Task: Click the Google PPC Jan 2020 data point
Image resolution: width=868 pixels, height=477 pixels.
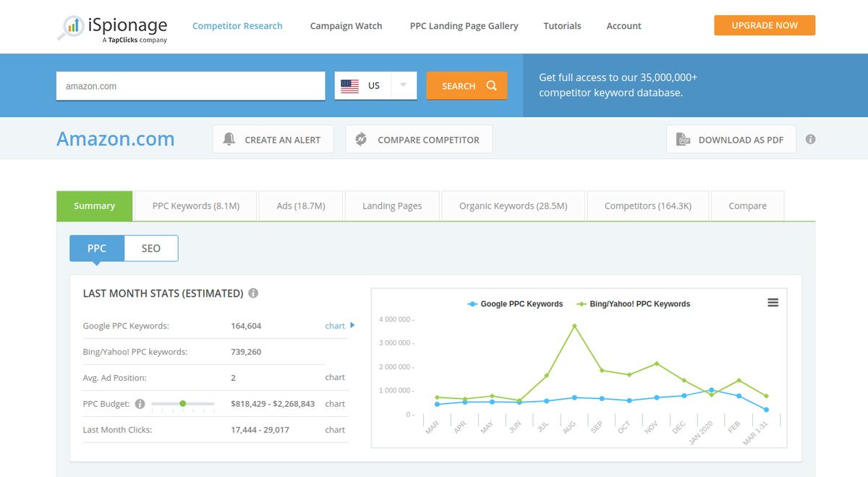Action: pos(711,390)
